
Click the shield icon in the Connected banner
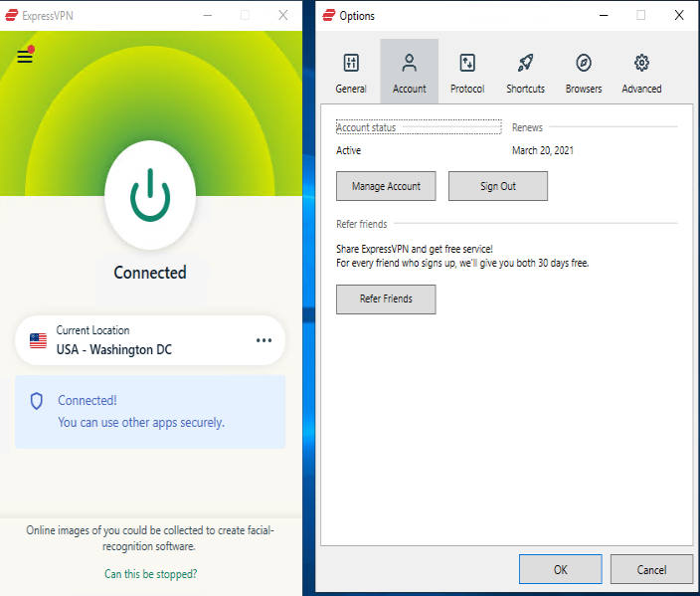(37, 401)
